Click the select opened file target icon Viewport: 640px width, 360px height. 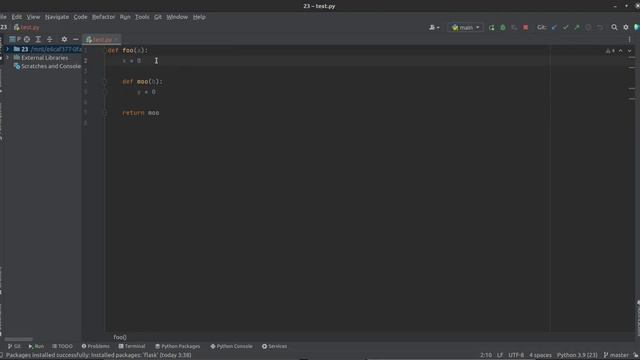coord(27,39)
